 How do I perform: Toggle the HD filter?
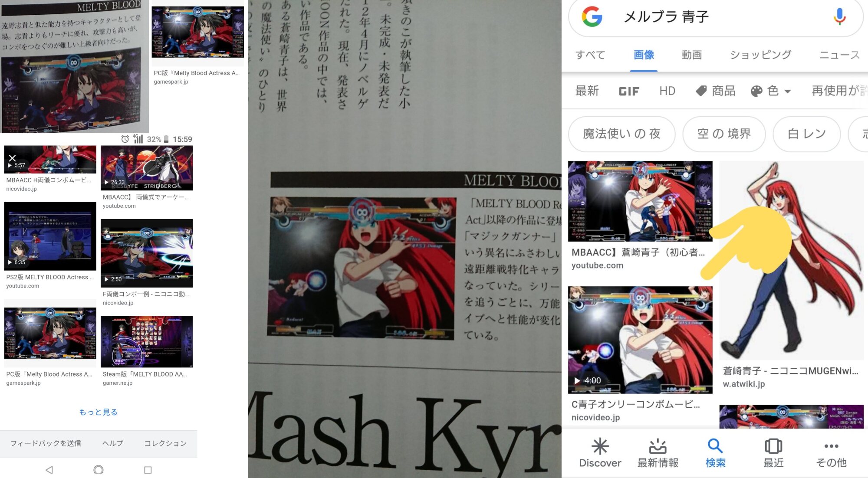coord(667,91)
